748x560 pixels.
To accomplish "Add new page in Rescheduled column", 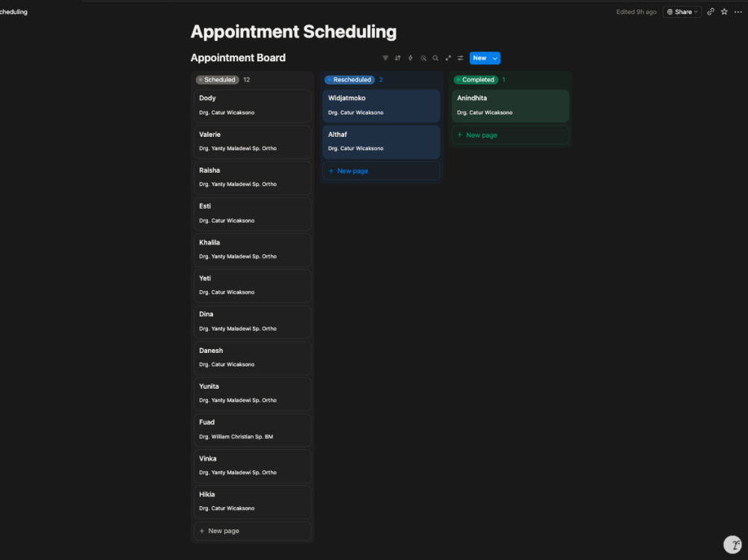I will point(381,170).
